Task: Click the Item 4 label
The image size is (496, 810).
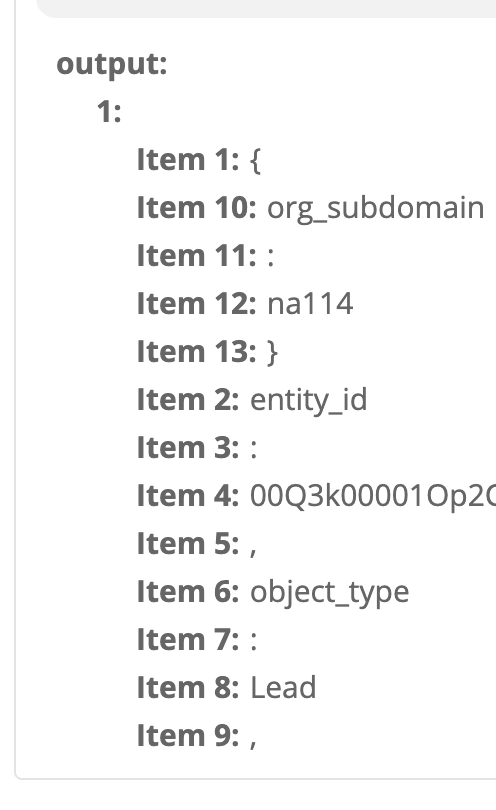Action: tap(188, 495)
